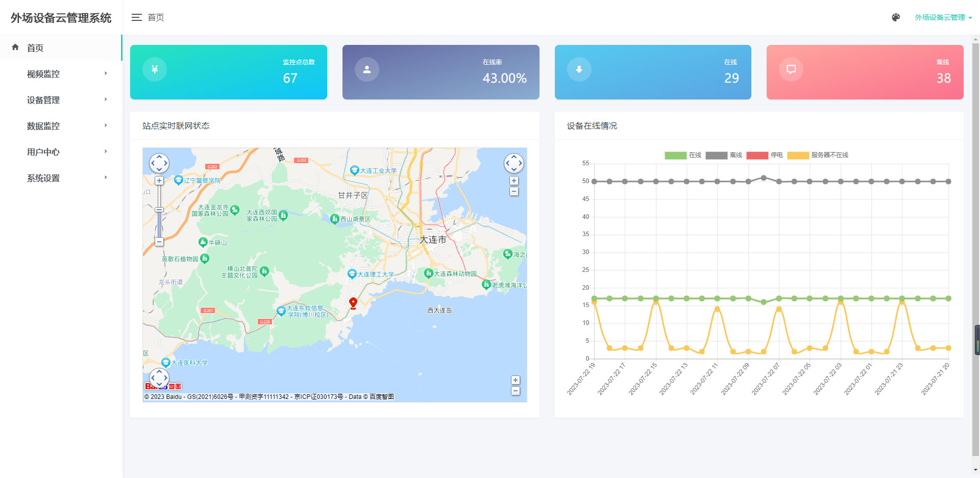Select 首页 in the sidebar menu
Image resolution: width=980 pixels, height=478 pixels.
pyautogui.click(x=61, y=47)
